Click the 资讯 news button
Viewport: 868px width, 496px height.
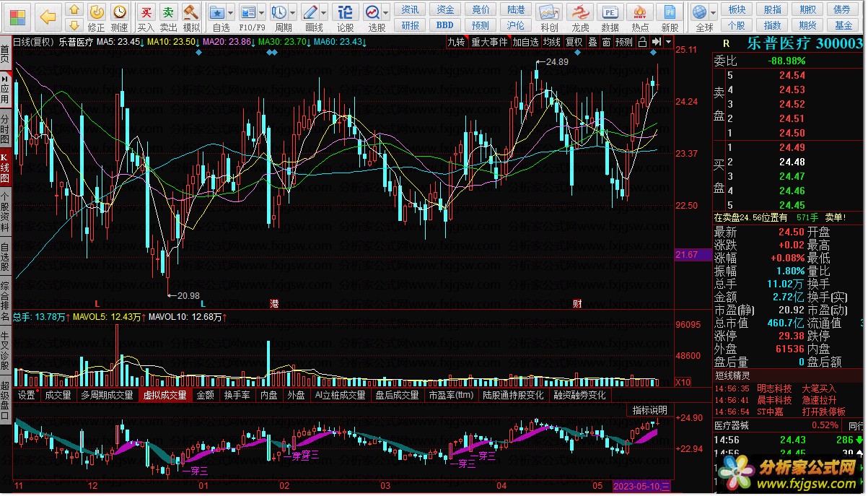pyautogui.click(x=410, y=9)
